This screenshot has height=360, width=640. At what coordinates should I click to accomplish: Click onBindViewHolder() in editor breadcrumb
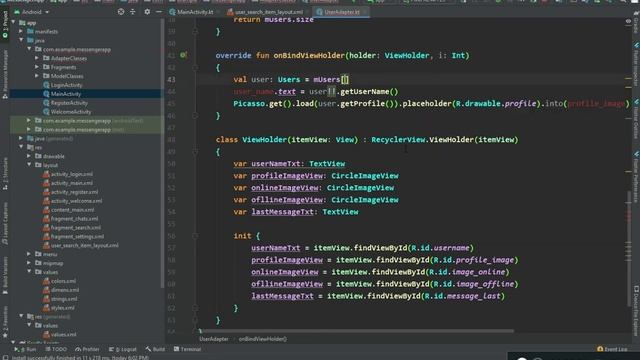[263, 339]
